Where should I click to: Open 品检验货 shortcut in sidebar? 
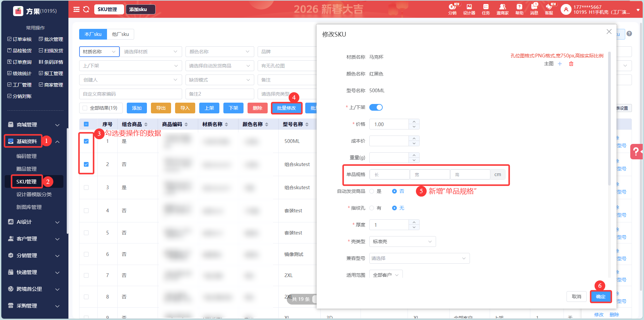19,51
